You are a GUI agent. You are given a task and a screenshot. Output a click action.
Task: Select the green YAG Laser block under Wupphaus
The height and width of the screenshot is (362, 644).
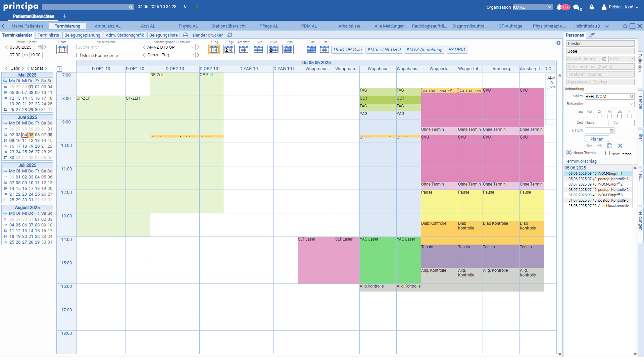pyautogui.click(x=378, y=260)
